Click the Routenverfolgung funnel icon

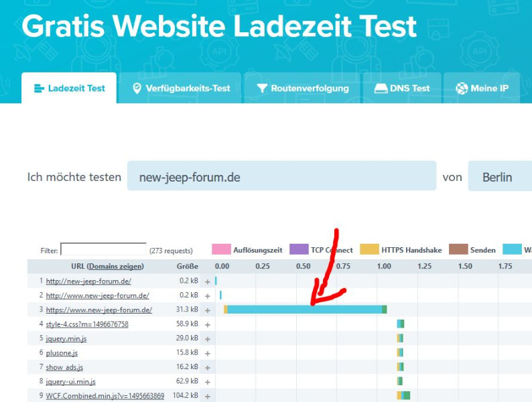262,88
